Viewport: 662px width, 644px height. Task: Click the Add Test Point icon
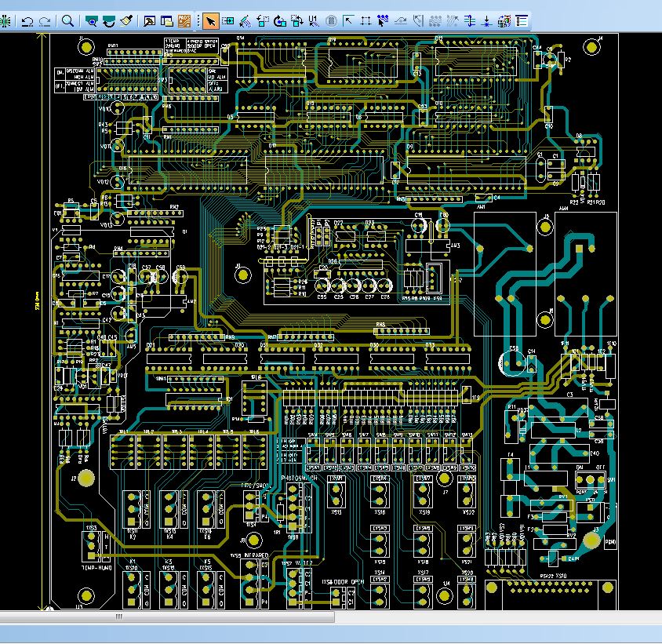[487, 20]
